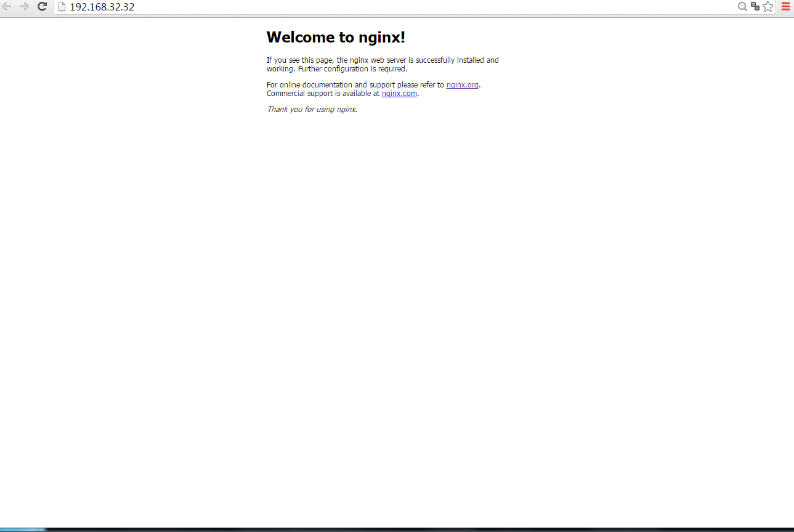The image size is (794, 532).
Task: Click the page info icon beside the URL
Action: pyautogui.click(x=62, y=7)
